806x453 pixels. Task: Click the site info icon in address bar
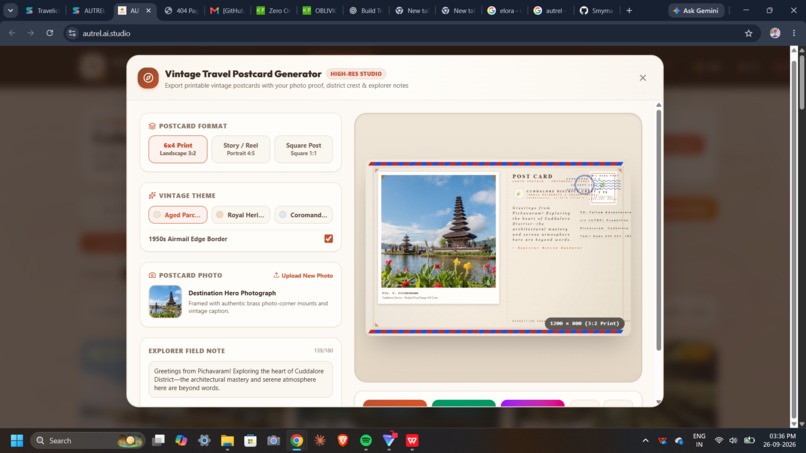point(72,33)
